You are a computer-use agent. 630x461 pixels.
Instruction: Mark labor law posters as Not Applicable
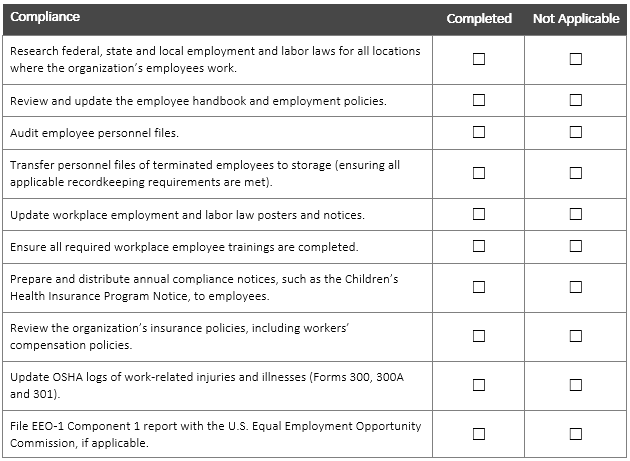576,214
